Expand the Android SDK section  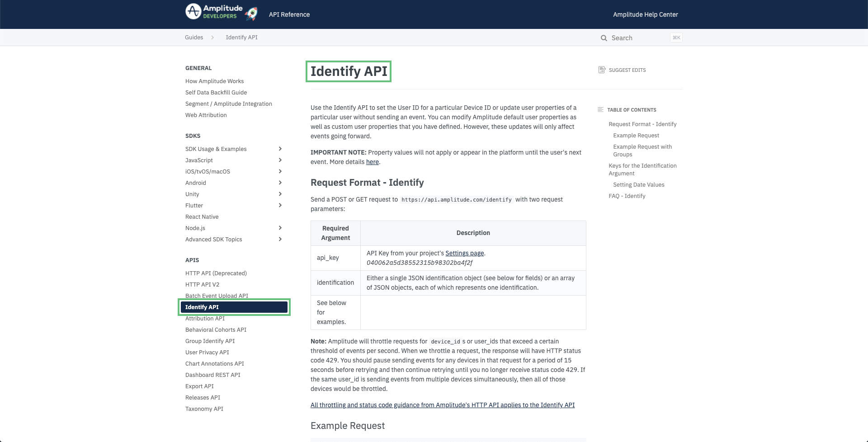click(x=280, y=183)
